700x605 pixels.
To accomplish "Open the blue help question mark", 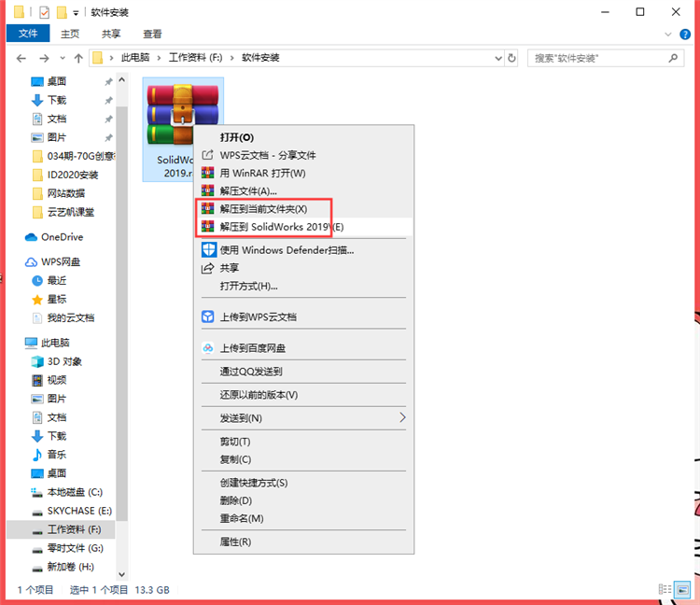I will pyautogui.click(x=685, y=35).
